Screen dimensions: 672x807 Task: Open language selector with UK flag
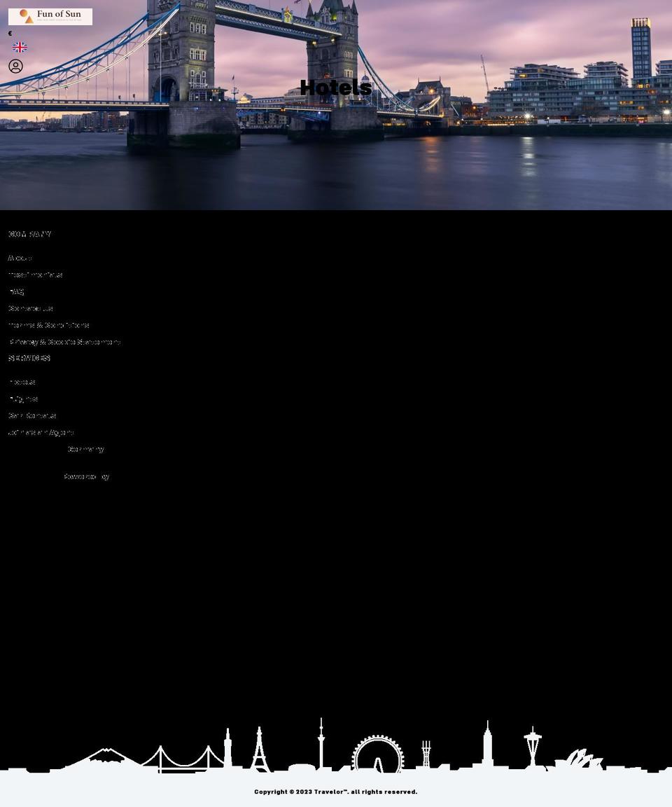20,48
